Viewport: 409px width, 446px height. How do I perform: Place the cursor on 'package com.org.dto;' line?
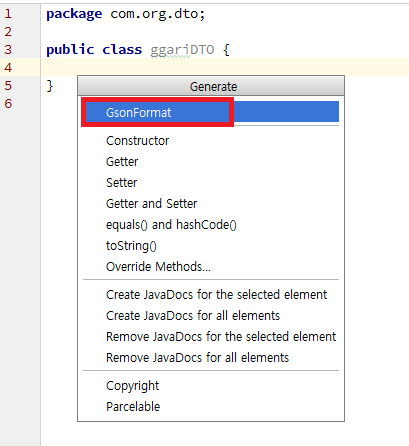click(x=125, y=14)
